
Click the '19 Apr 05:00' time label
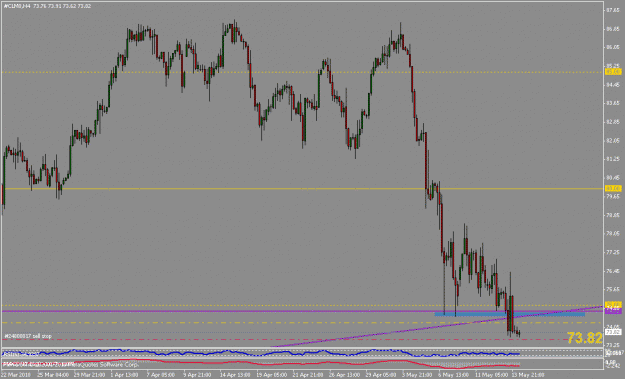(x=271, y=375)
